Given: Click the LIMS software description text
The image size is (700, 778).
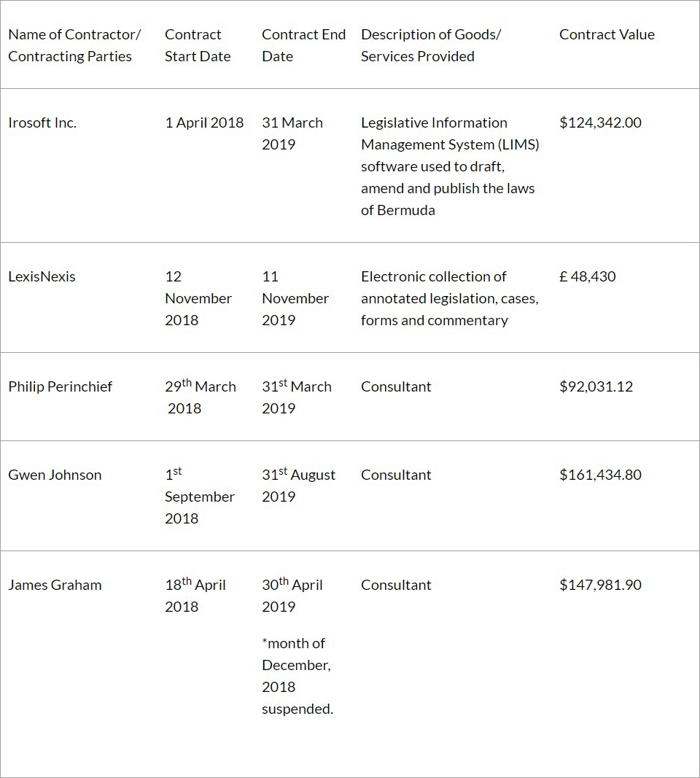Looking at the screenshot, I should click(x=450, y=166).
